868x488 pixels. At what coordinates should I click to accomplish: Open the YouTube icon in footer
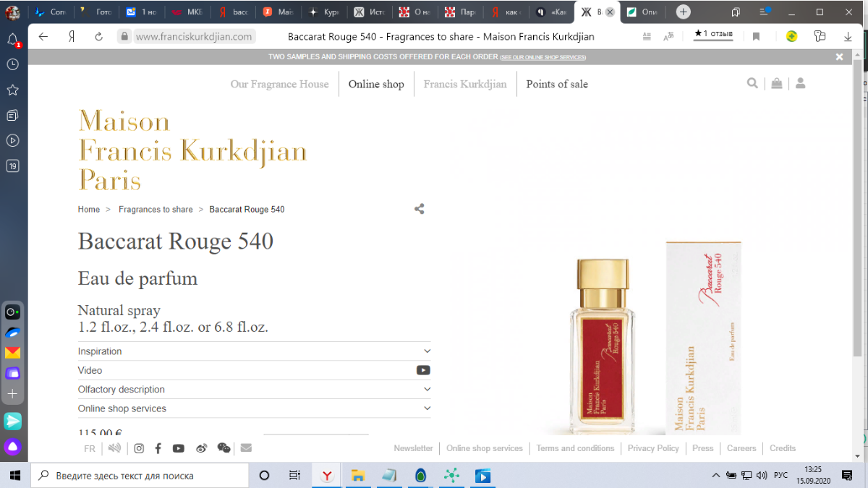pyautogui.click(x=179, y=448)
